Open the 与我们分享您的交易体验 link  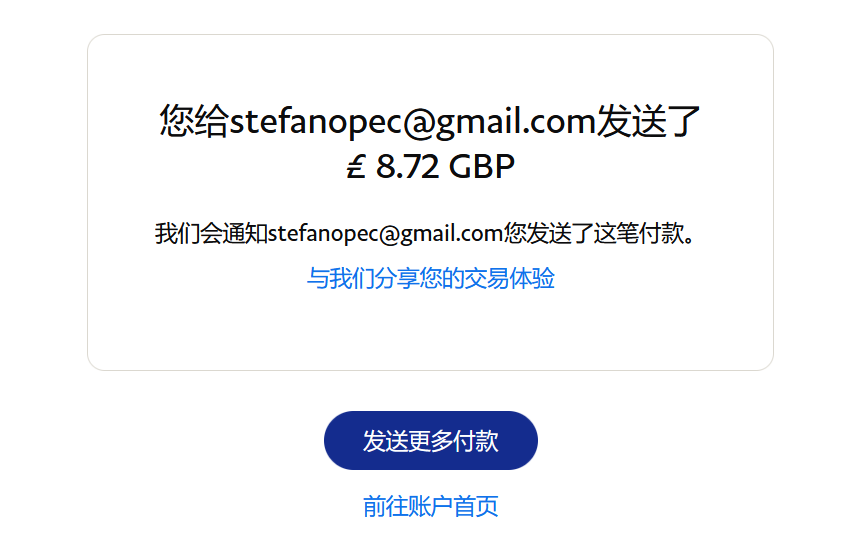coord(430,278)
